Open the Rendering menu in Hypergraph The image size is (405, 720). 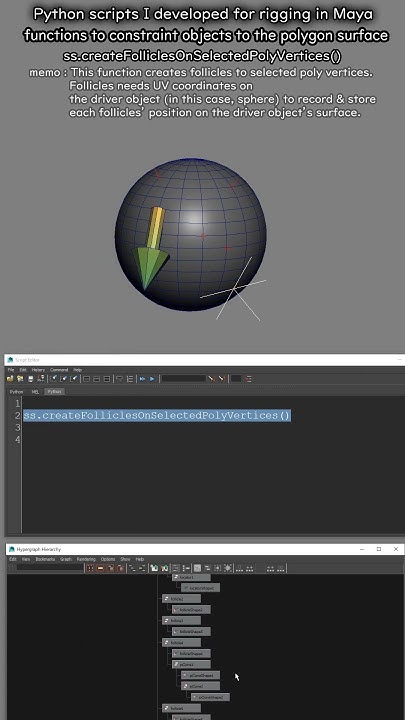tap(86, 559)
